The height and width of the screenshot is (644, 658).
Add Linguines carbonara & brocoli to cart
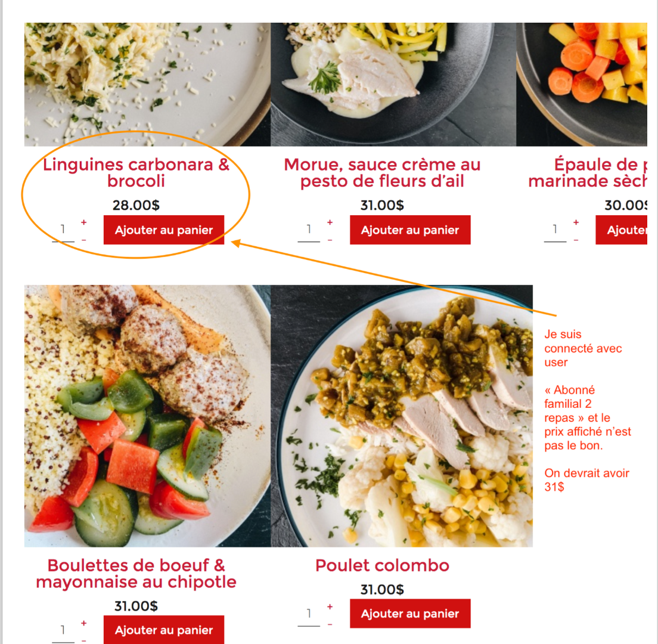[x=164, y=230]
